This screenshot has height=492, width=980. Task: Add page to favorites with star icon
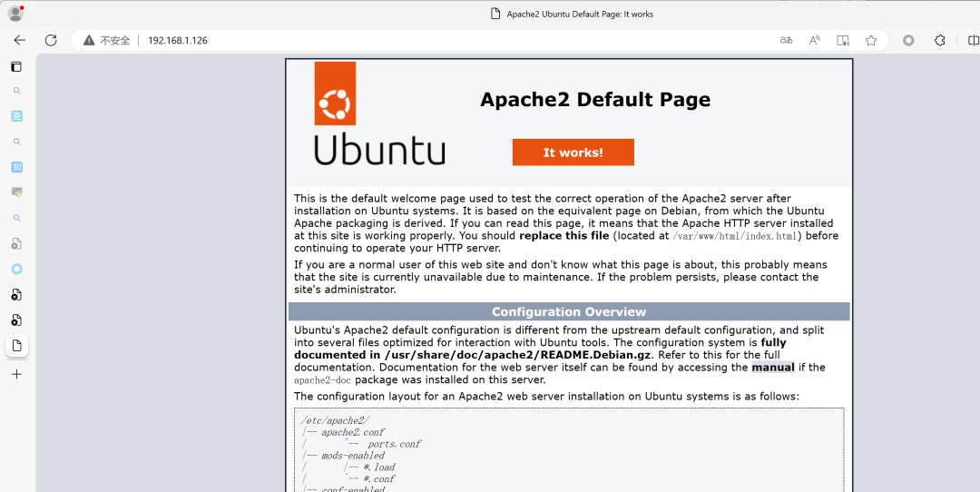point(870,40)
